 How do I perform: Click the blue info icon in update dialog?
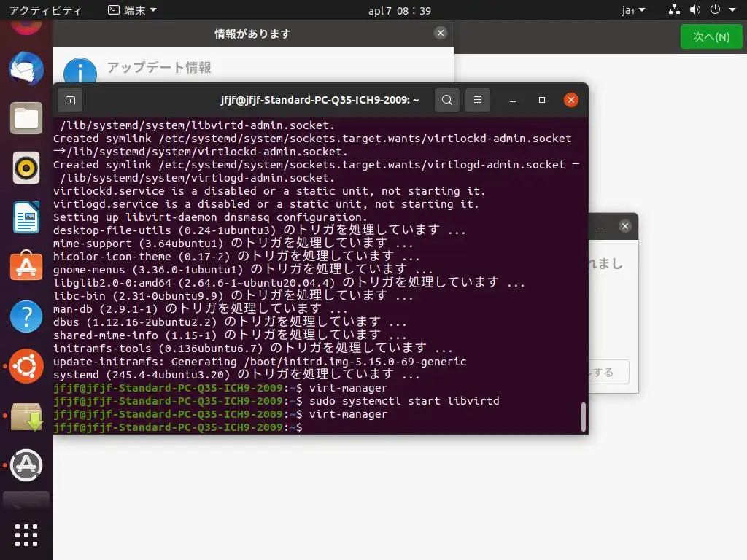[80, 71]
